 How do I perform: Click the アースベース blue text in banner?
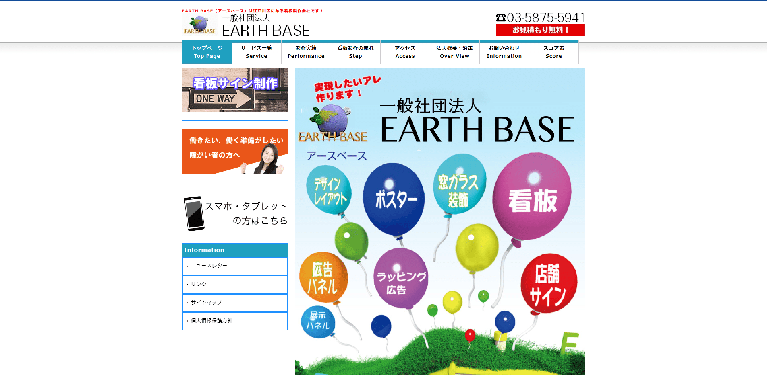[x=337, y=156]
